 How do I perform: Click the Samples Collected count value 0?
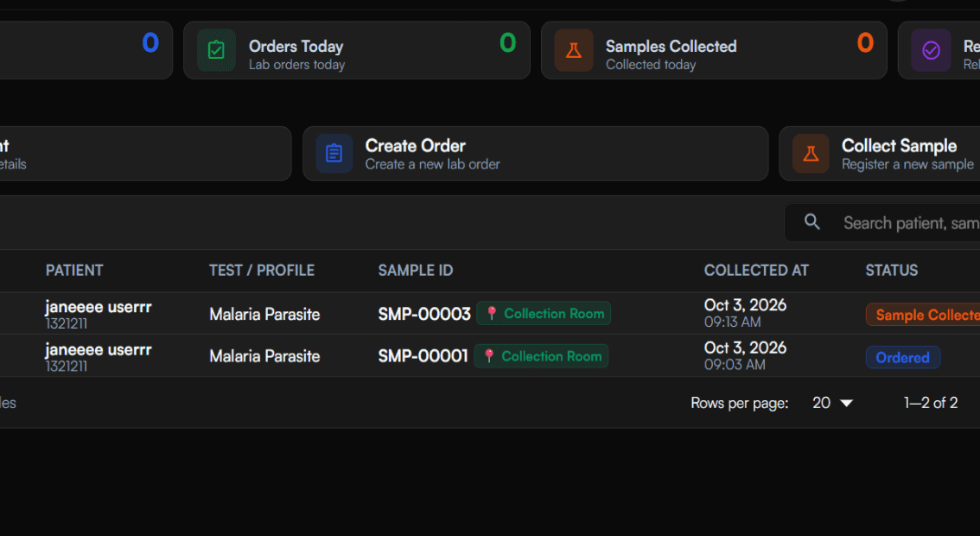(865, 42)
